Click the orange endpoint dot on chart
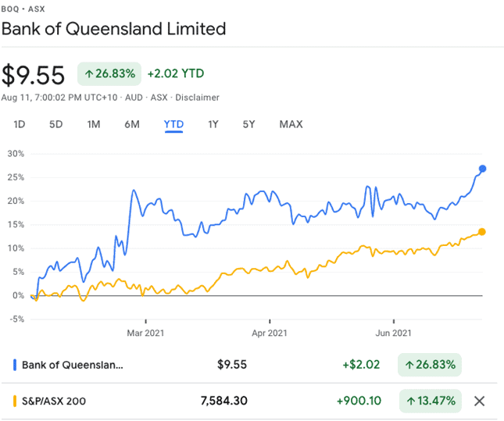Viewport: 504px width, 421px height. pyautogui.click(x=482, y=232)
